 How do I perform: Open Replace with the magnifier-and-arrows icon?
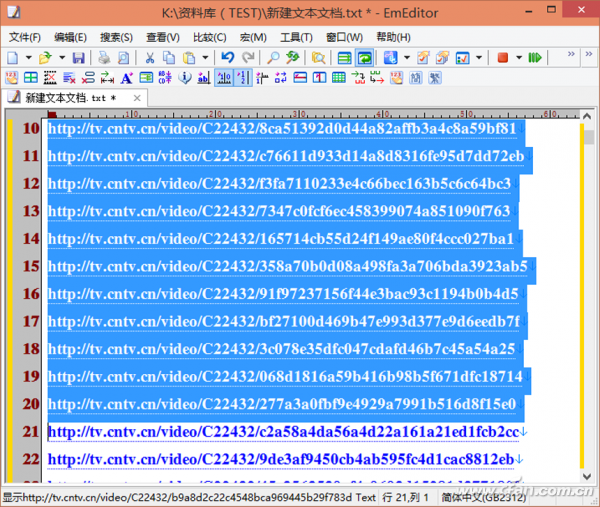293,58
